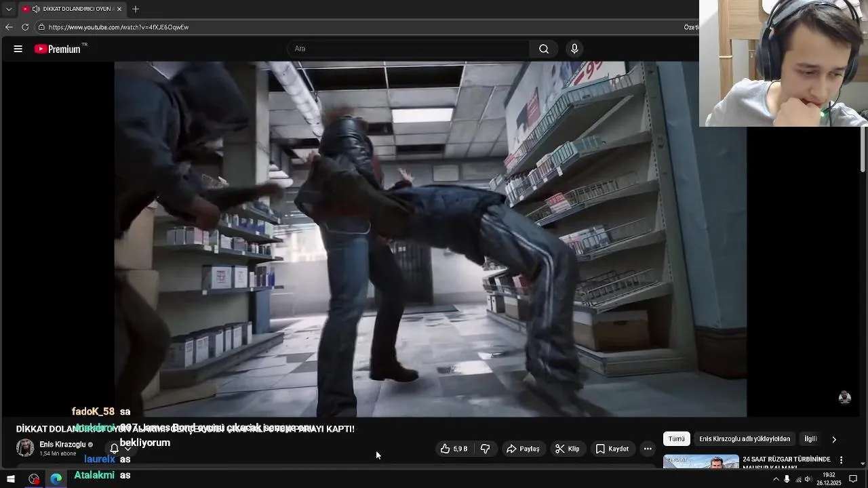Select Enis Kirazoglu adlı yükleyiciden chip

[745, 439]
